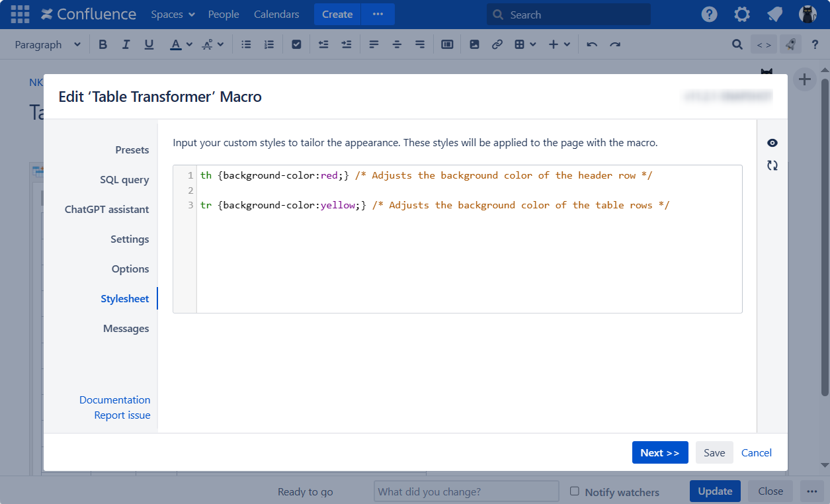830x504 pixels.
Task: Click the bullet list icon
Action: click(246, 44)
